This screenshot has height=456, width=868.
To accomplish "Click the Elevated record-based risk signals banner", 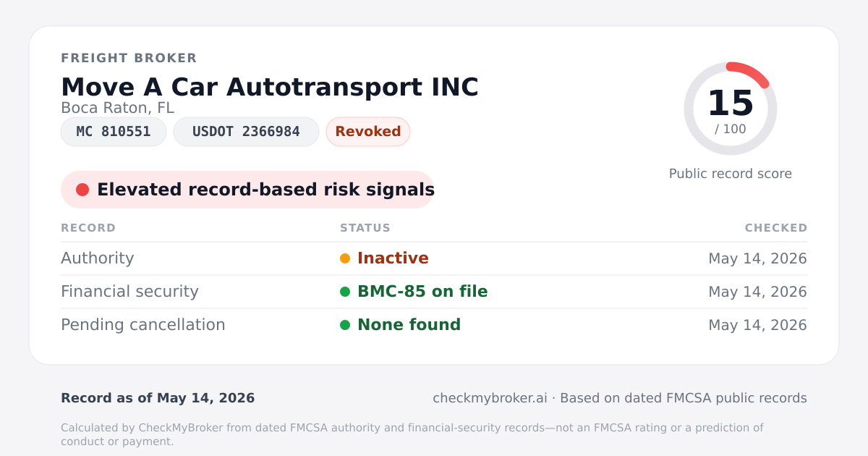I will tap(247, 190).
